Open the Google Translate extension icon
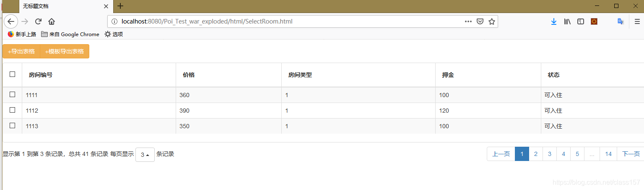The width and height of the screenshot is (644, 190). coord(621,21)
